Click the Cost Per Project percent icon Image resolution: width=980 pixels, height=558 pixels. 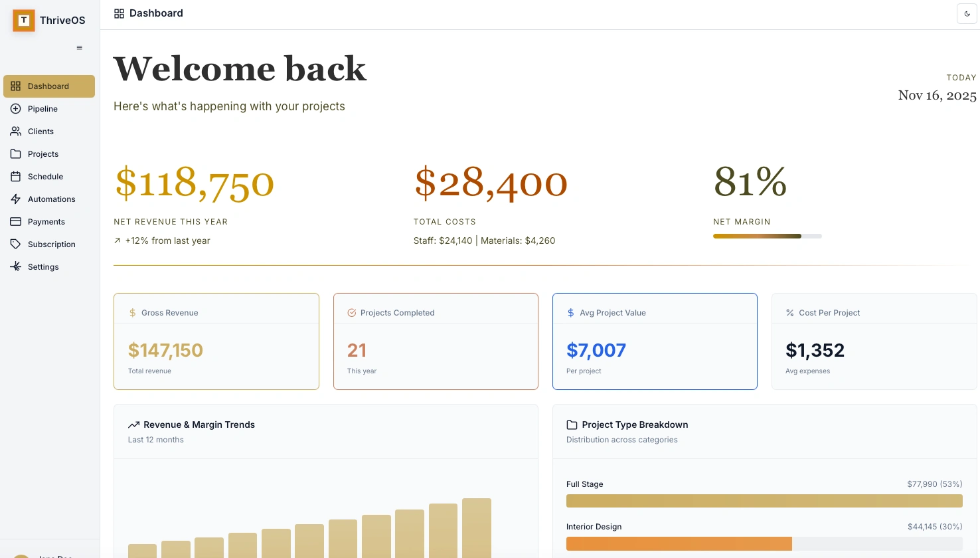[790, 313]
